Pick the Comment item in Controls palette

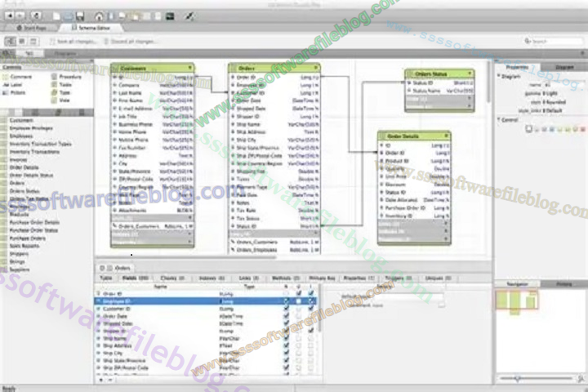(x=18, y=77)
